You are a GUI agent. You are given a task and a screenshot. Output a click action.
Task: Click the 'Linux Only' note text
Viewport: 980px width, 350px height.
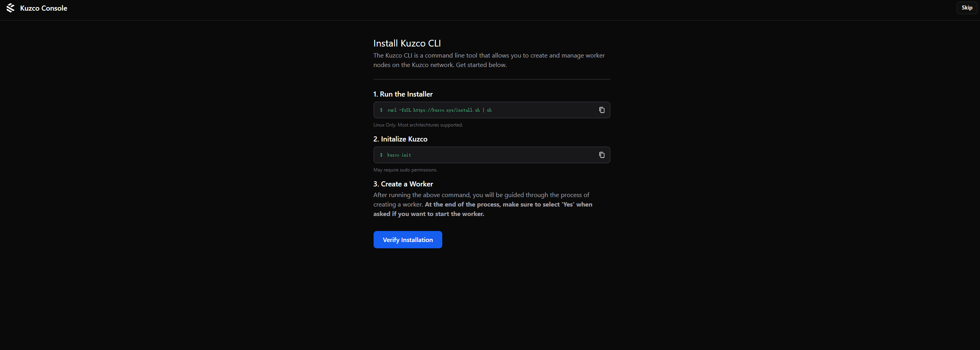[418, 125]
